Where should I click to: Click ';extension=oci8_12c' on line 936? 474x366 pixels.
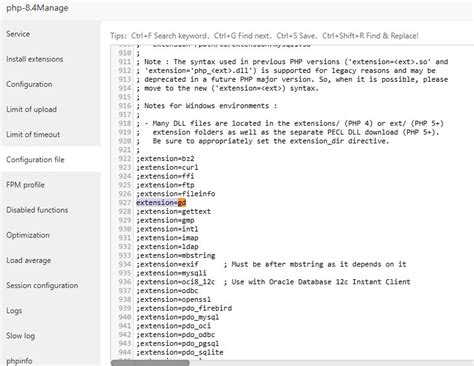(176, 282)
